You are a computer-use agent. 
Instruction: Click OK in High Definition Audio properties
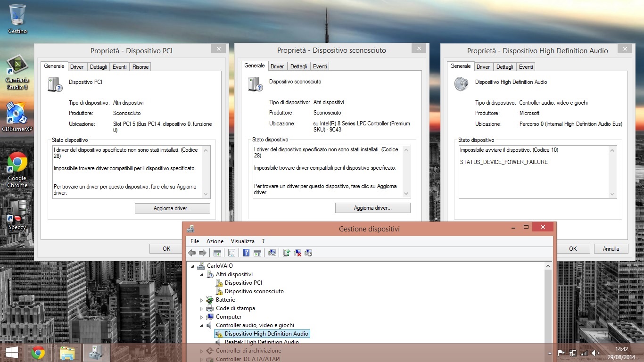(x=573, y=248)
